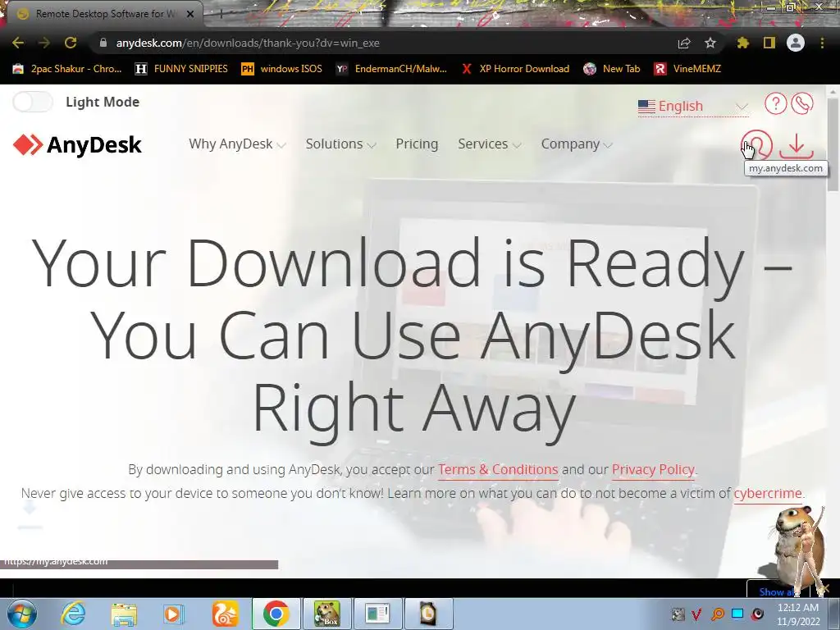Expand the Why AnyDesk menu

237,144
